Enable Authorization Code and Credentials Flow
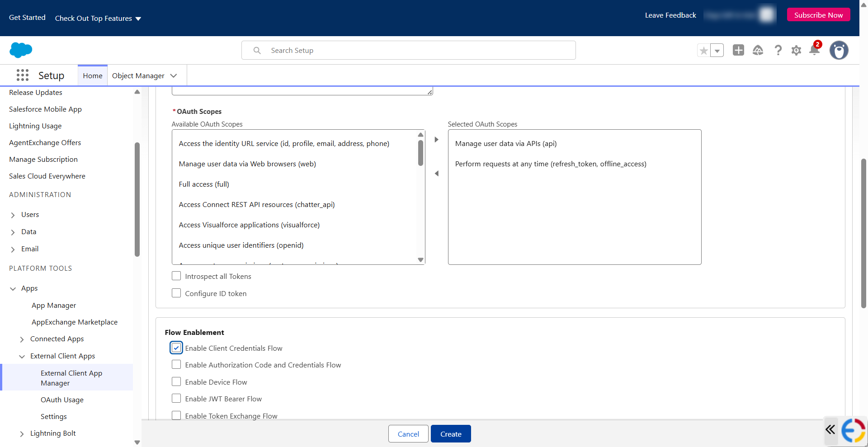 pyautogui.click(x=176, y=365)
